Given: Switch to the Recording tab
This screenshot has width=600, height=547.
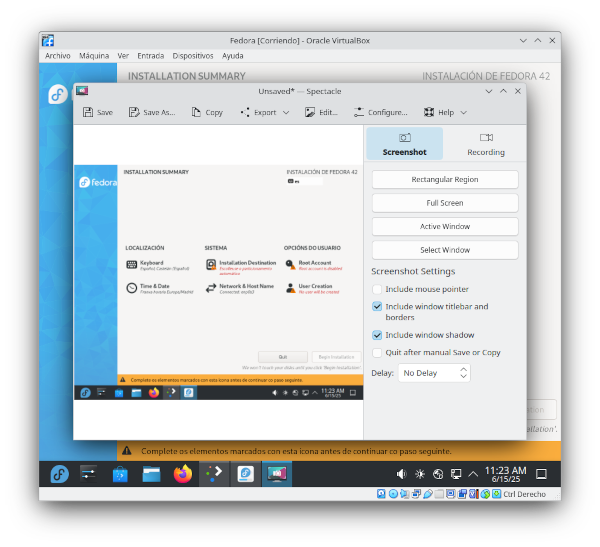Looking at the screenshot, I should pos(486,144).
